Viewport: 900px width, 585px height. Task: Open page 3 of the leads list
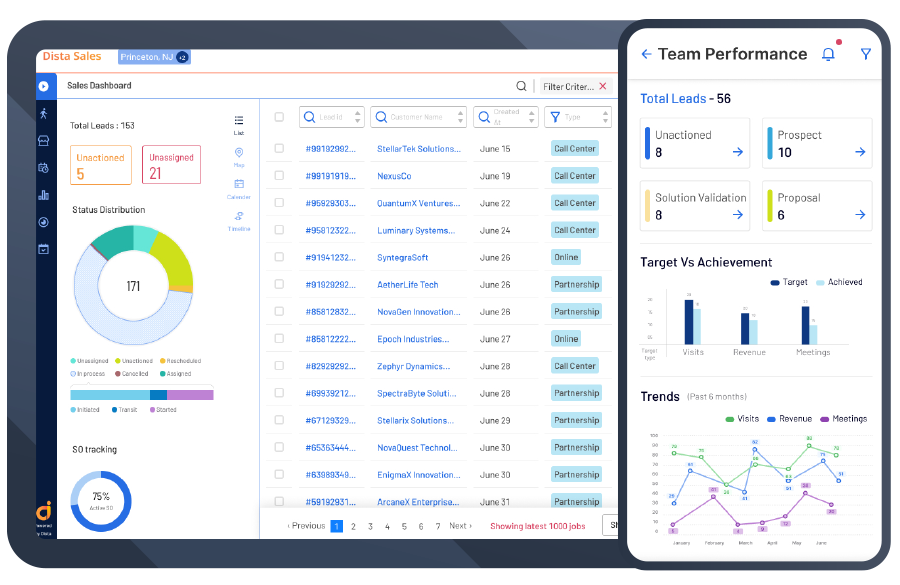point(371,525)
